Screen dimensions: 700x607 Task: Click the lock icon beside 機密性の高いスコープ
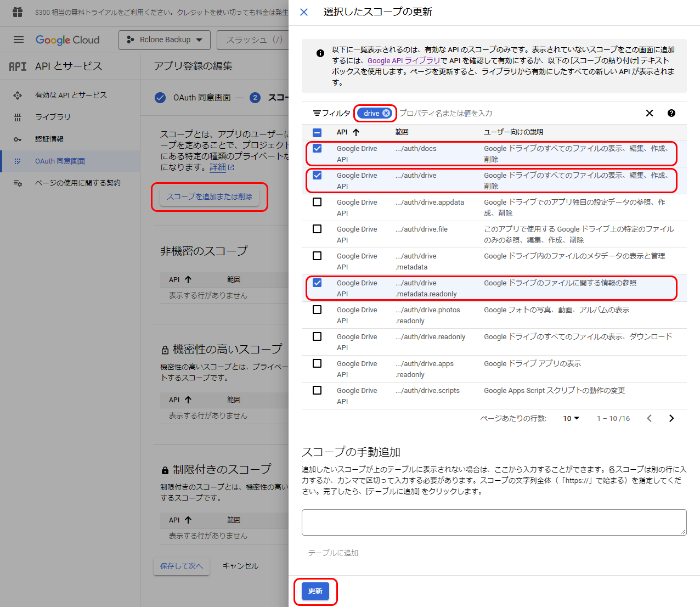click(x=165, y=350)
